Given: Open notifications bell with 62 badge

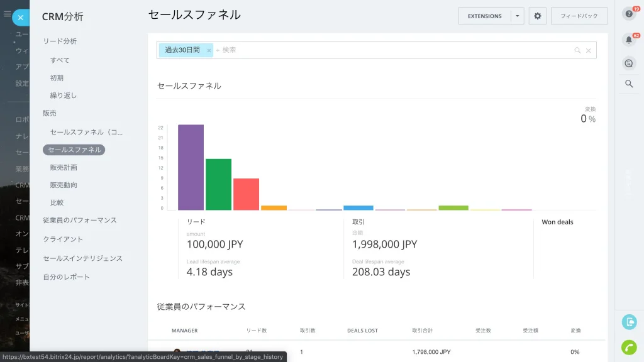Looking at the screenshot, I should coord(629,40).
